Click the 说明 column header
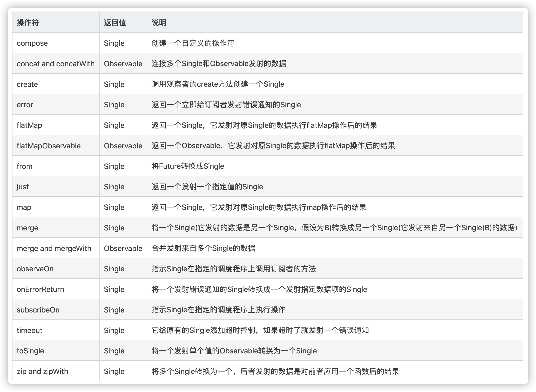The width and height of the screenshot is (536, 392). click(x=159, y=23)
